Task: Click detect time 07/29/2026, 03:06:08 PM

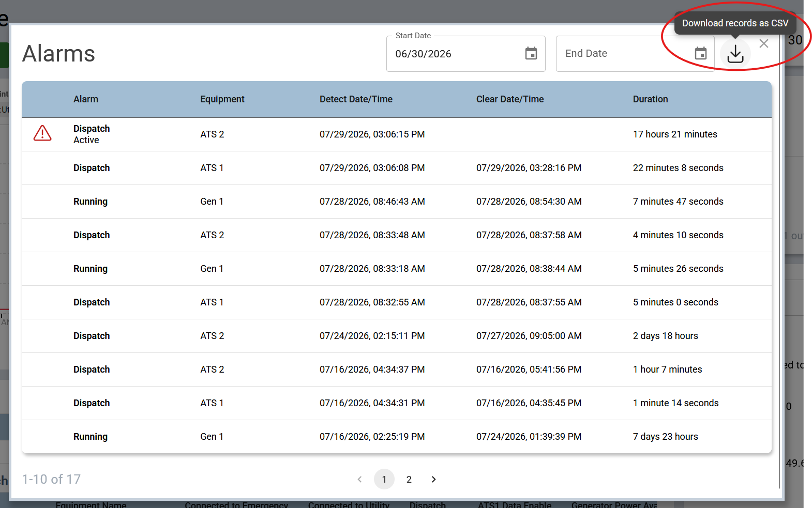Action: click(x=372, y=168)
